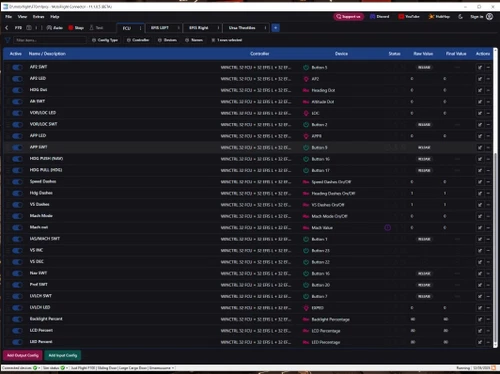
Task: Click Add Output Config button
Action: tap(23, 355)
